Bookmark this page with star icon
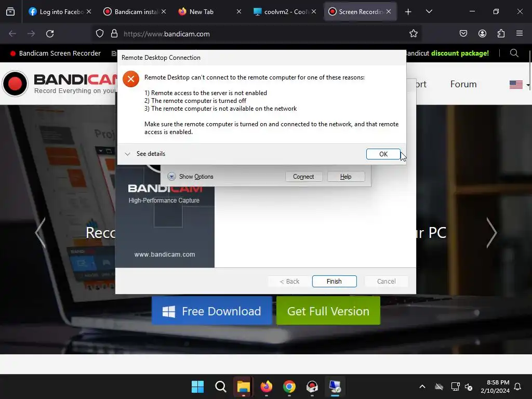The width and height of the screenshot is (532, 399). (413, 34)
